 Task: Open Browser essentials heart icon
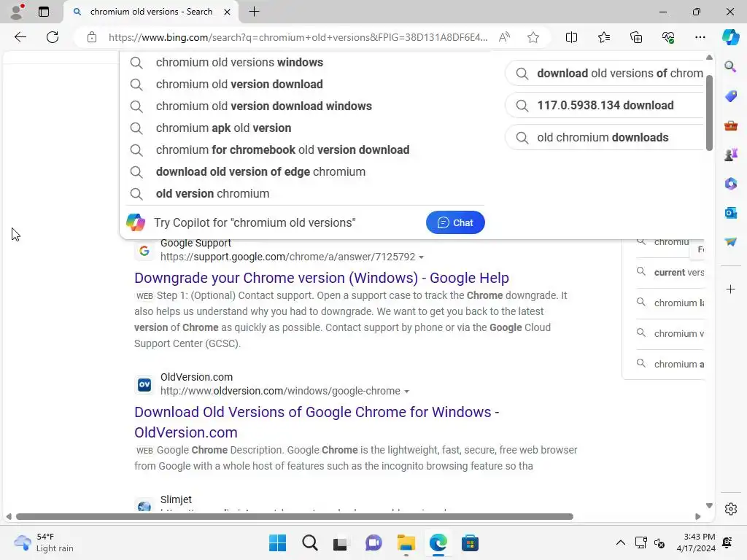pyautogui.click(x=668, y=37)
